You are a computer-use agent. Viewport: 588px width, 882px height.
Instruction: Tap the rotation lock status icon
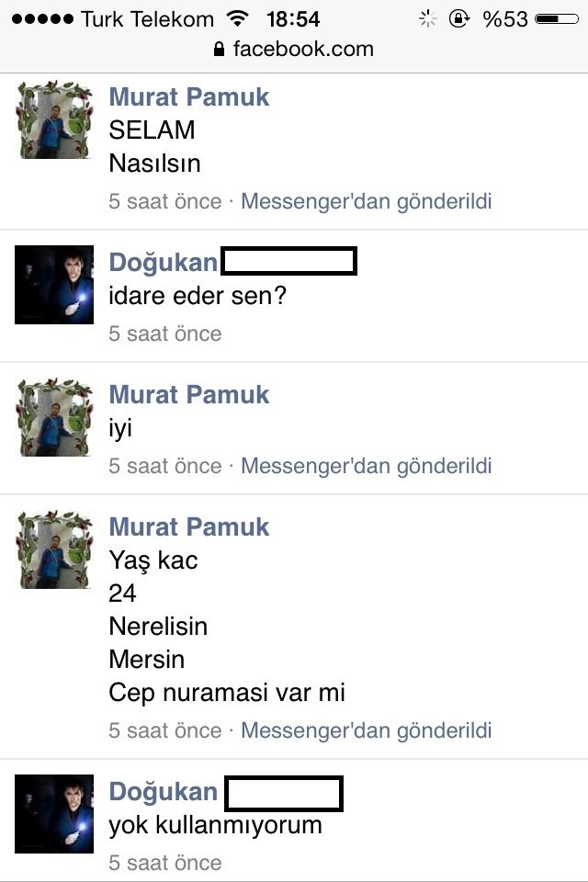point(459,18)
